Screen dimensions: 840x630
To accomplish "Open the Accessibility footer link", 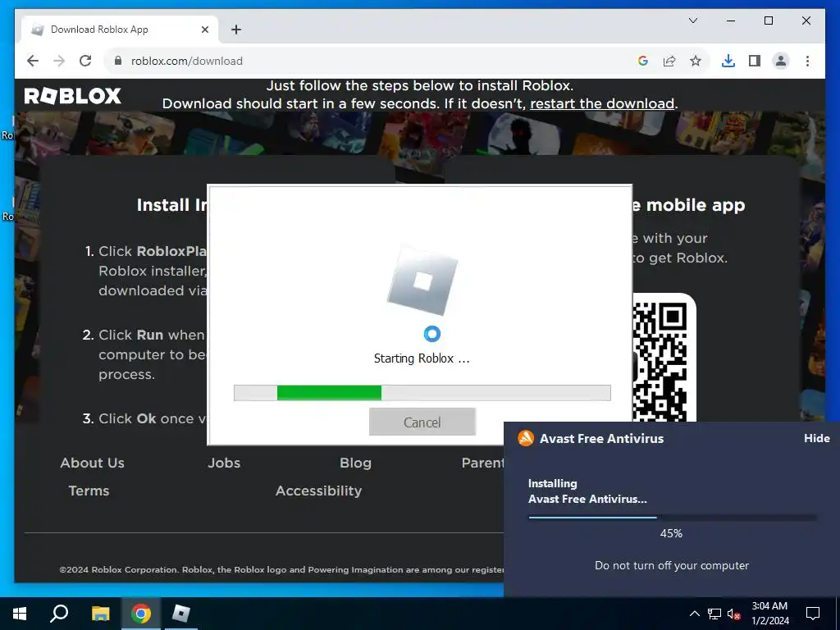I will [319, 491].
